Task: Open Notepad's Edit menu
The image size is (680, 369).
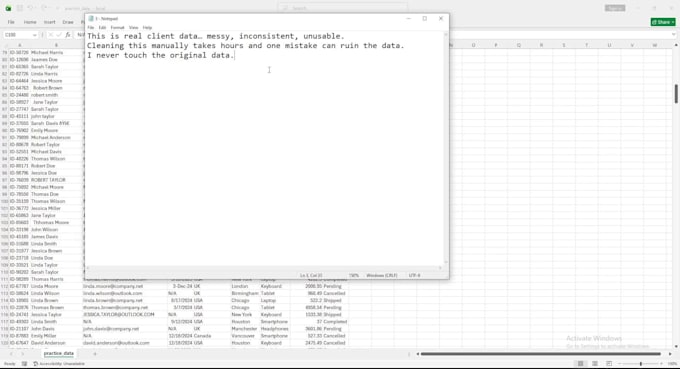Action: click(x=102, y=28)
